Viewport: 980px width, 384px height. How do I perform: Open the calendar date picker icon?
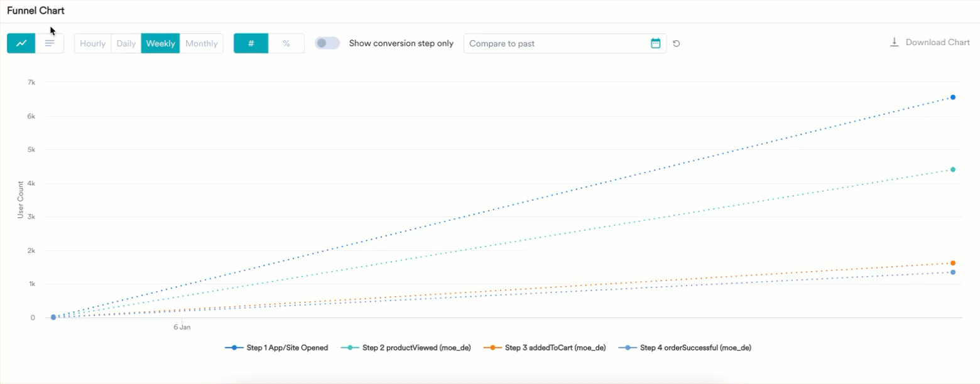coord(655,43)
